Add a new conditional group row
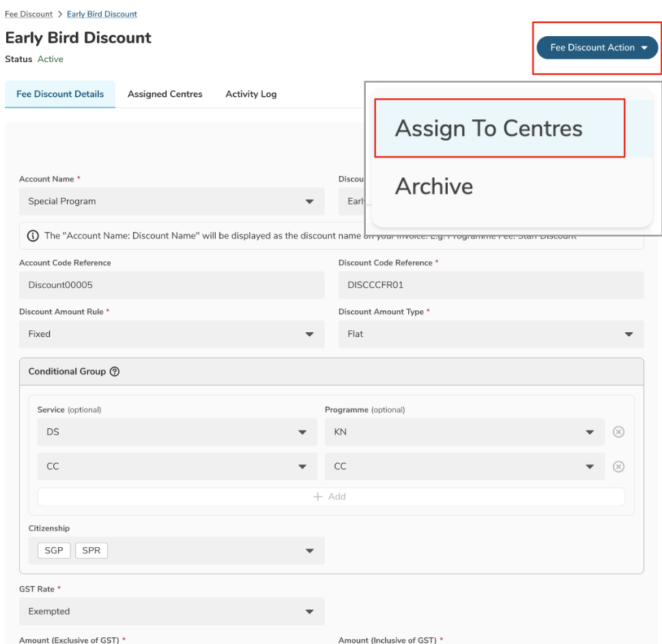The height and width of the screenshot is (644, 662). point(330,497)
